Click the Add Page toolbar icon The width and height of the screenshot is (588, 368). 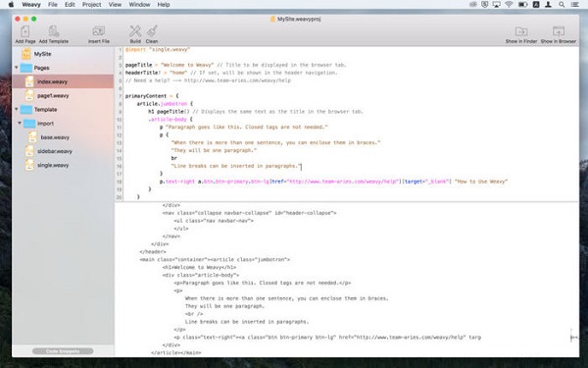click(x=25, y=31)
